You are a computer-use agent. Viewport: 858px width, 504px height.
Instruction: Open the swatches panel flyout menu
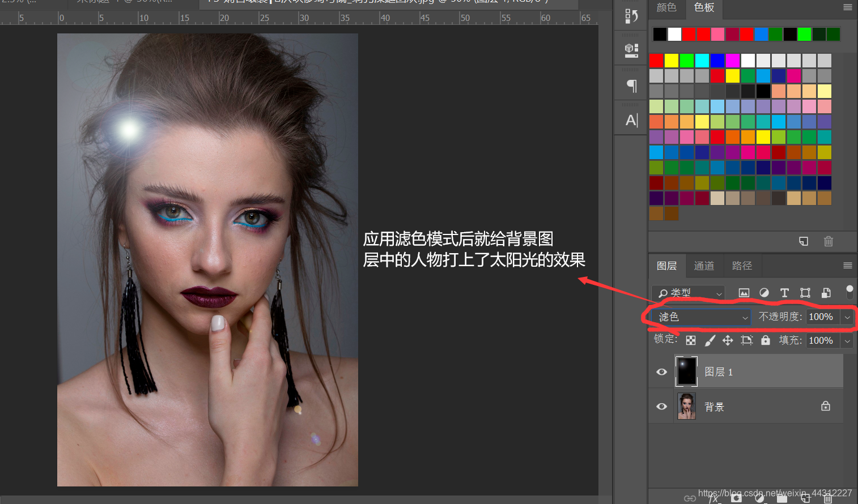pyautogui.click(x=848, y=7)
